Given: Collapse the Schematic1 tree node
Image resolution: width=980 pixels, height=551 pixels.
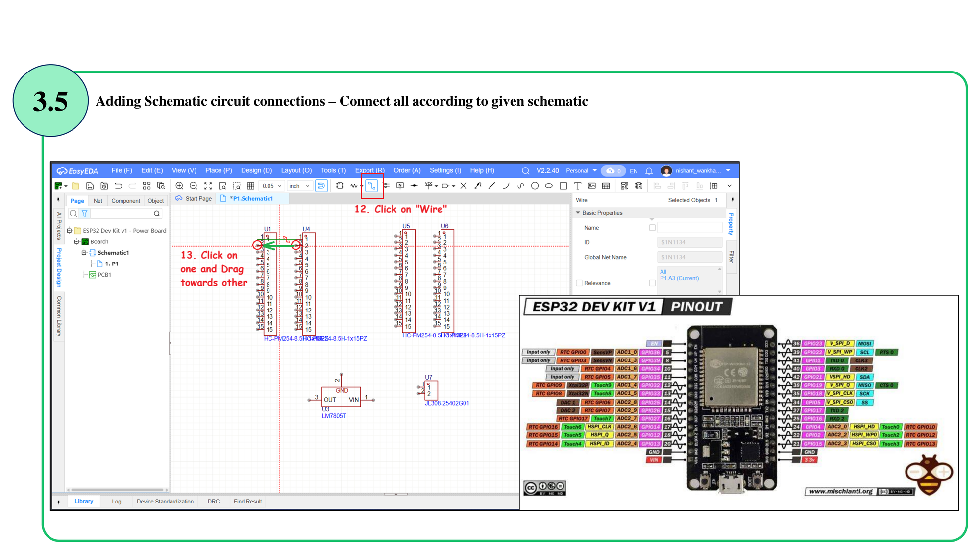Looking at the screenshot, I should 84,253.
